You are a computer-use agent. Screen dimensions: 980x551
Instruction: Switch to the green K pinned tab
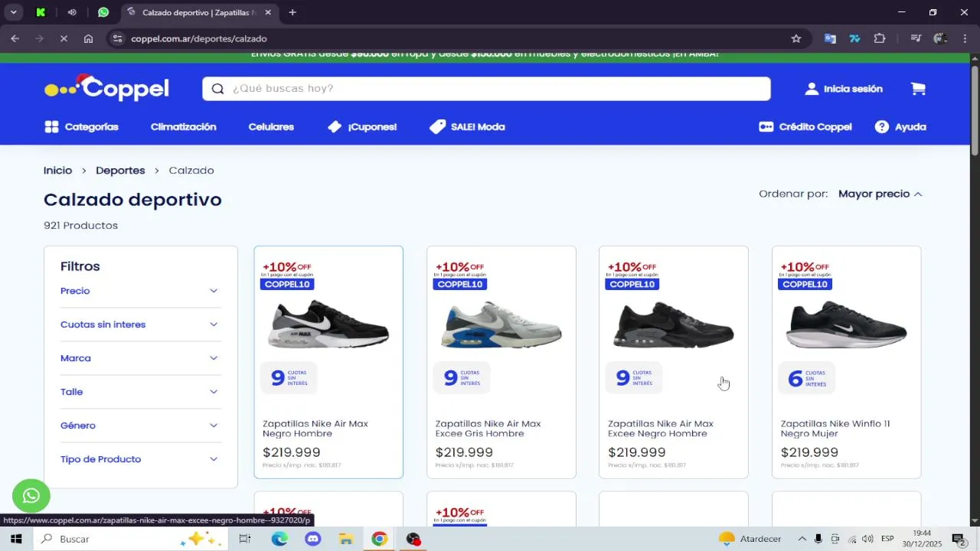click(41, 12)
